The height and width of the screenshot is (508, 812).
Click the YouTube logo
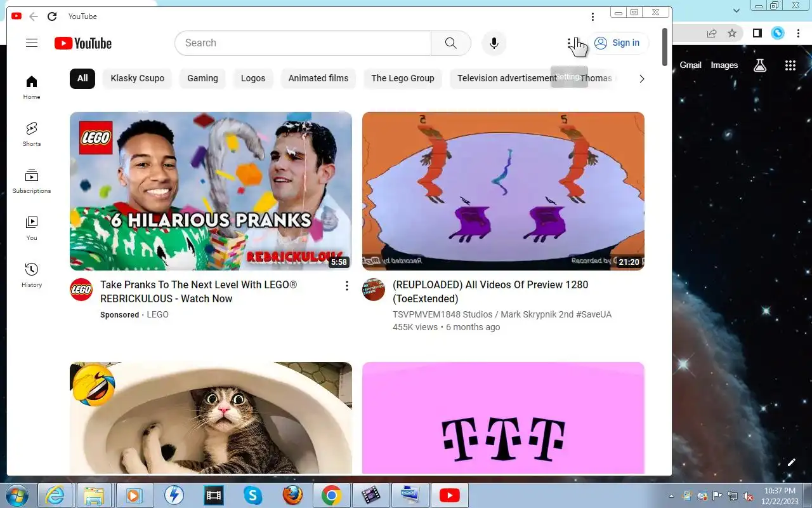83,43
